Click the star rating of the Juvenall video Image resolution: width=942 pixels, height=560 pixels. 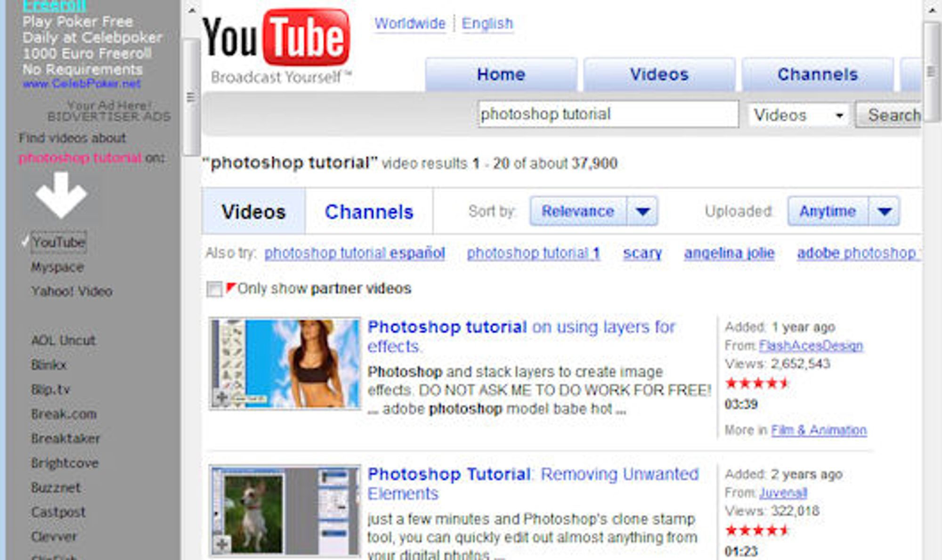(756, 530)
